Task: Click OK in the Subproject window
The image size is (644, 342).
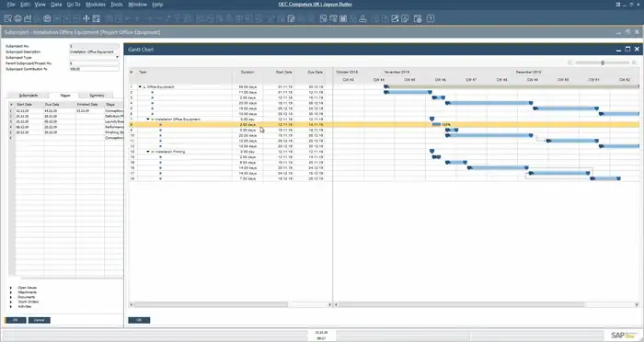Action: click(16, 320)
